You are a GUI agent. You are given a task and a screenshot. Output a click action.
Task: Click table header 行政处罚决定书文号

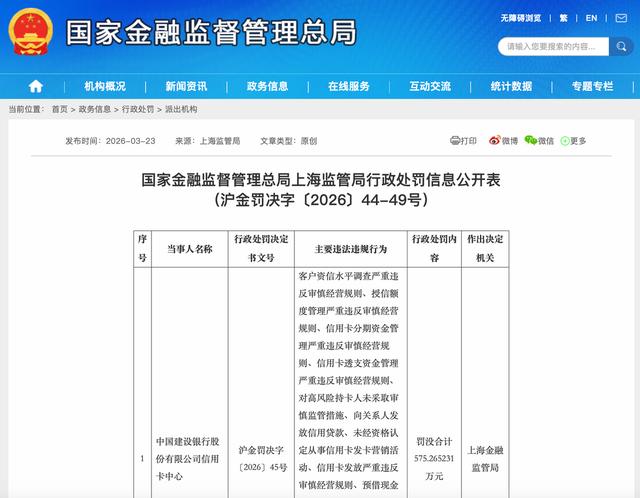tap(261, 248)
